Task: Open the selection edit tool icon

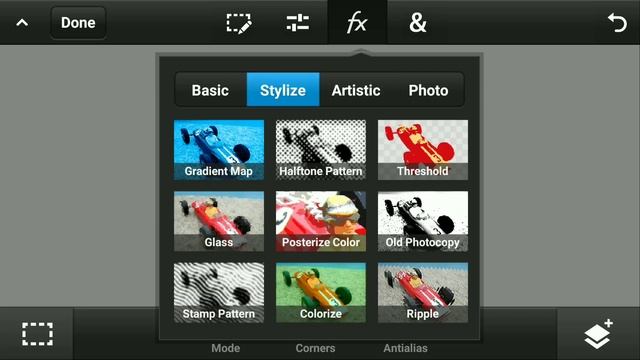Action: (239, 23)
